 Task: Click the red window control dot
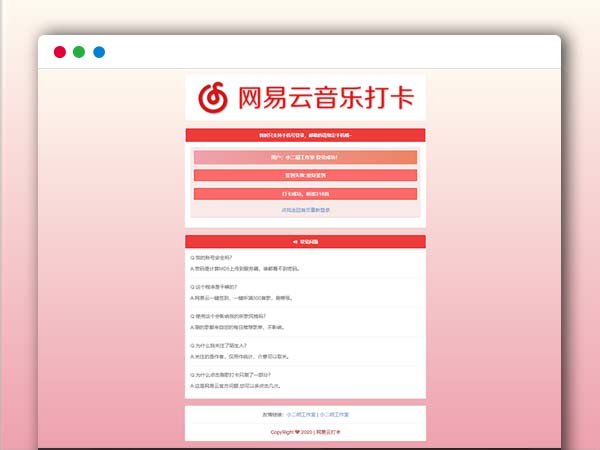pyautogui.click(x=60, y=52)
